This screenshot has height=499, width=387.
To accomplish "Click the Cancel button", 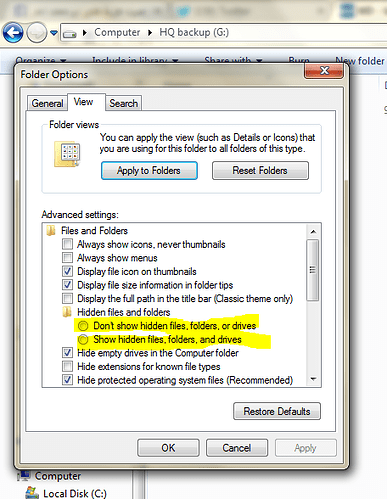I will pyautogui.click(x=237, y=448).
